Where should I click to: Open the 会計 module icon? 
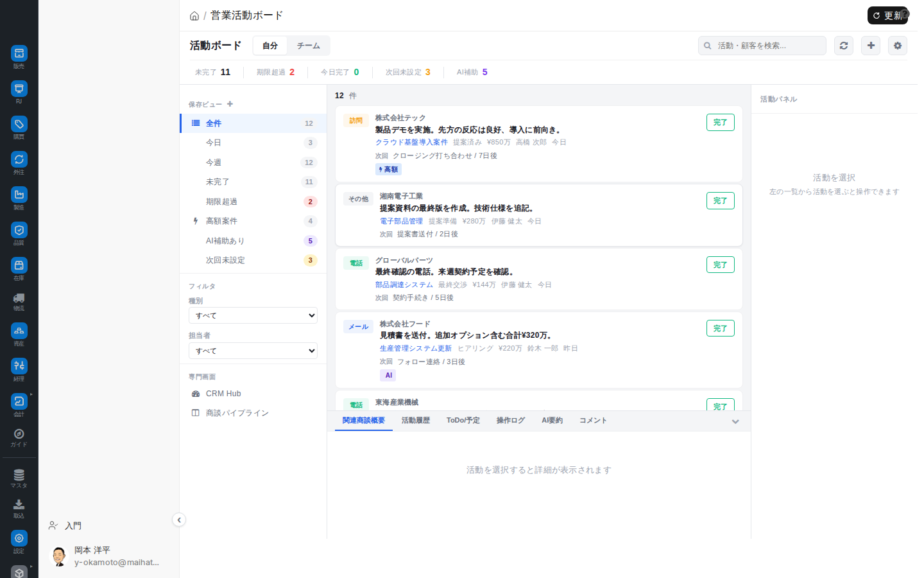[19, 401]
